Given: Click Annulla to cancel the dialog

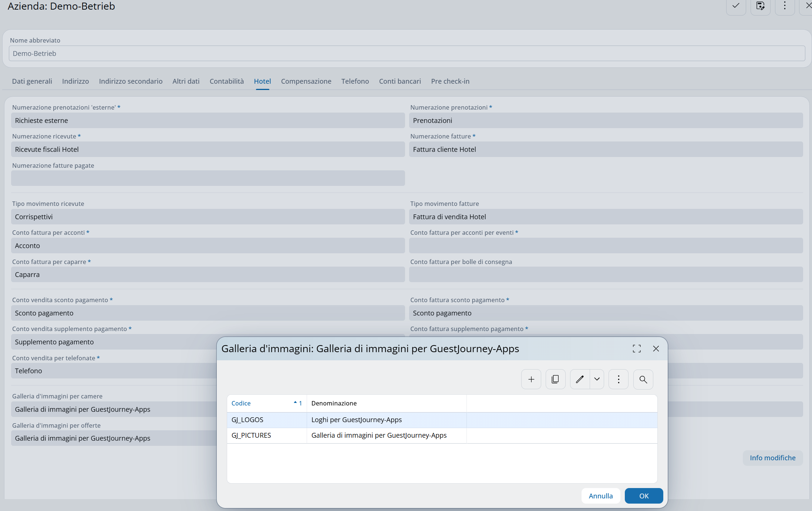Looking at the screenshot, I should point(600,496).
